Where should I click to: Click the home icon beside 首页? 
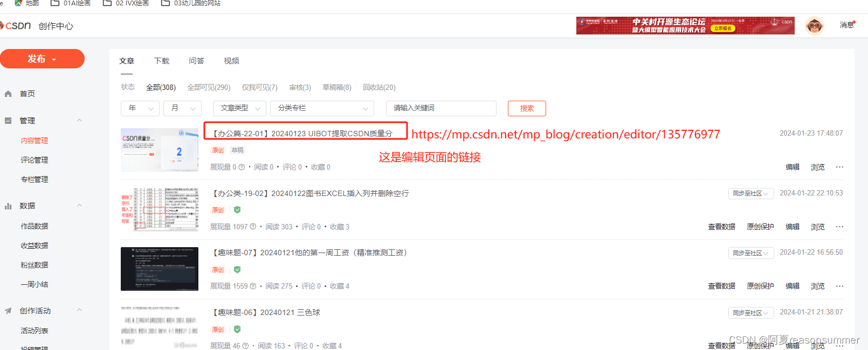click(8, 94)
